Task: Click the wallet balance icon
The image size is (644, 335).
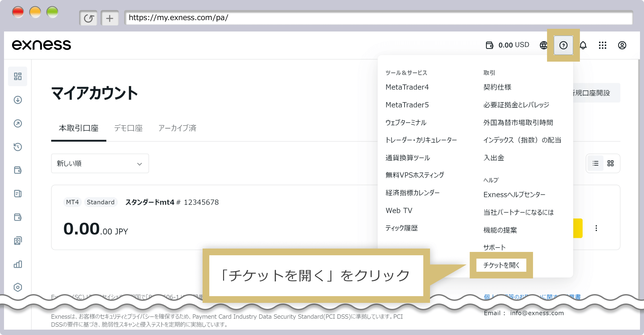Action: click(489, 45)
